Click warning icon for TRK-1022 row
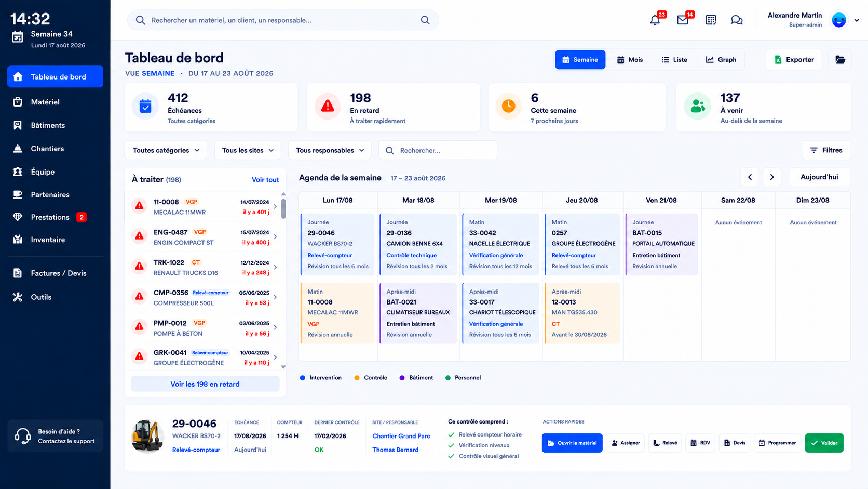 pos(139,267)
